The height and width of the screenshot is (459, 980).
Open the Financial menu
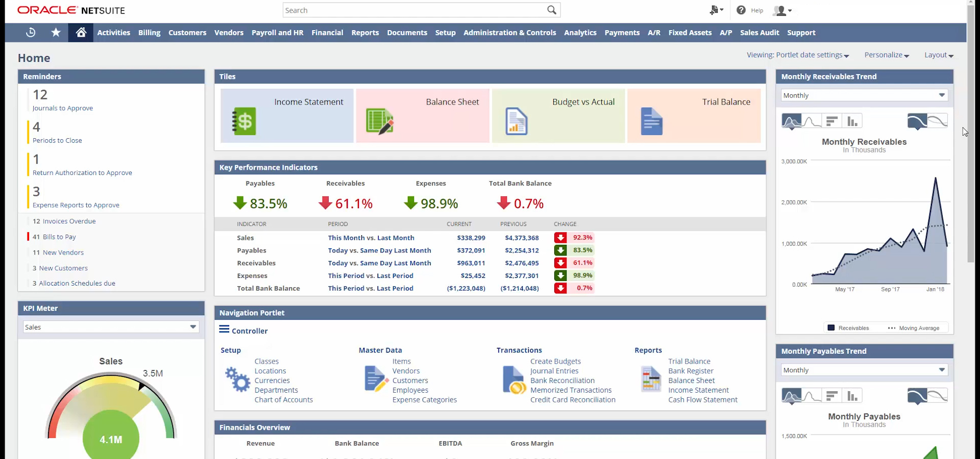[x=327, y=33]
